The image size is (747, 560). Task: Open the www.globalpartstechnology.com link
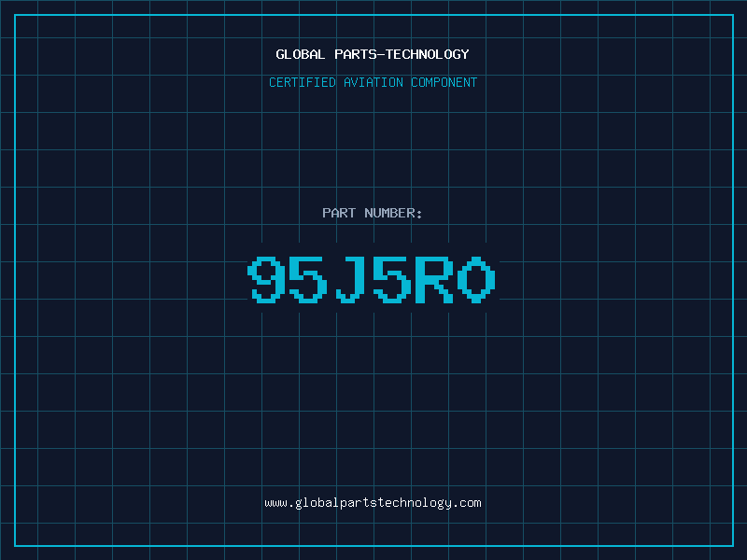tap(373, 503)
